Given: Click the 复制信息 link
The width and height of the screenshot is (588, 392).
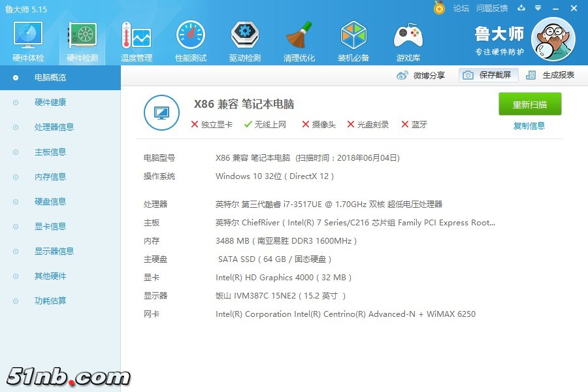Looking at the screenshot, I should point(529,126).
